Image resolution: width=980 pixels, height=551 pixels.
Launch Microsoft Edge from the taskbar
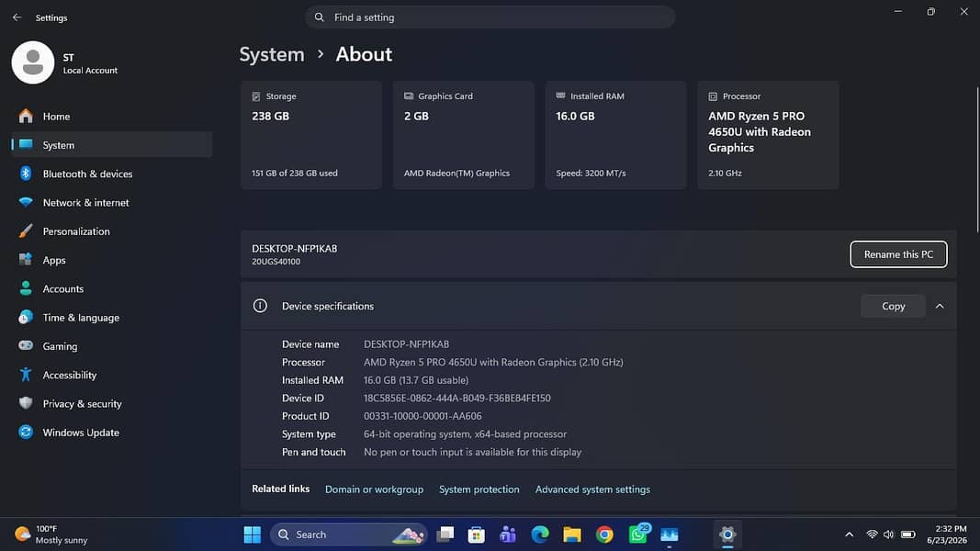(x=540, y=534)
